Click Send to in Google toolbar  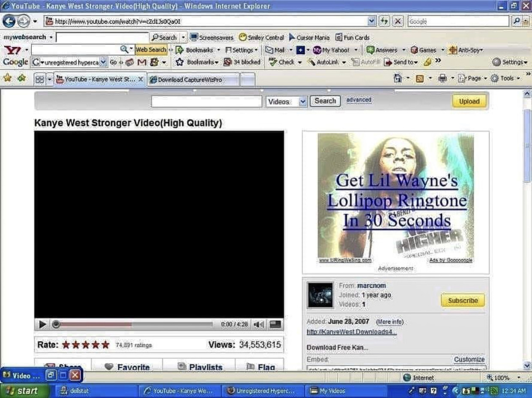tap(401, 62)
